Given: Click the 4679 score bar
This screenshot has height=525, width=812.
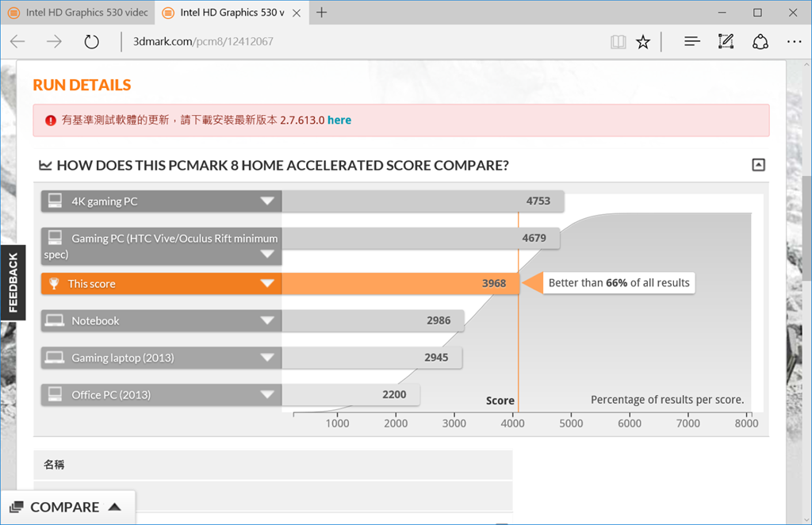Looking at the screenshot, I should pos(420,238).
